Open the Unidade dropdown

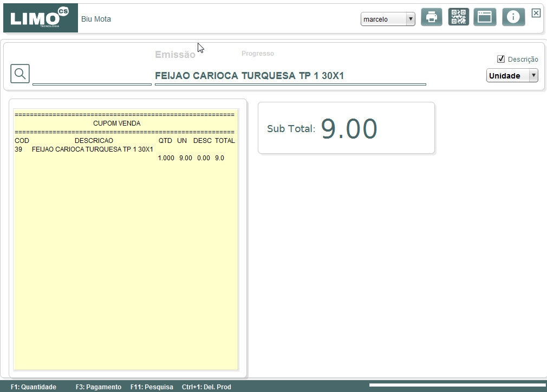pos(512,75)
